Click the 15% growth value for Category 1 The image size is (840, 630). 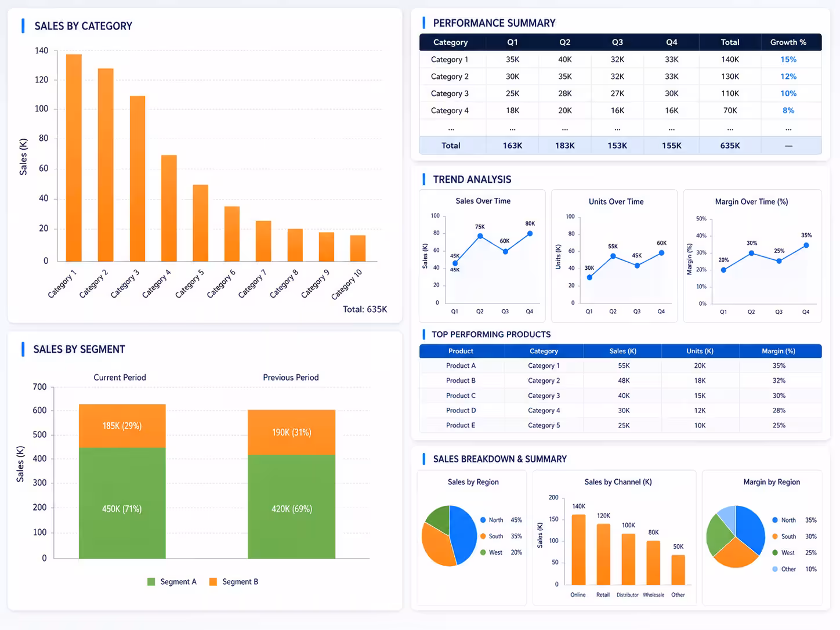(x=788, y=59)
